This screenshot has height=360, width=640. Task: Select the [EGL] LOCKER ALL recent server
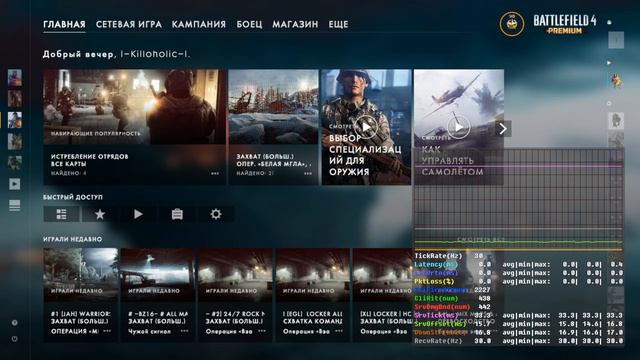pos(312,295)
